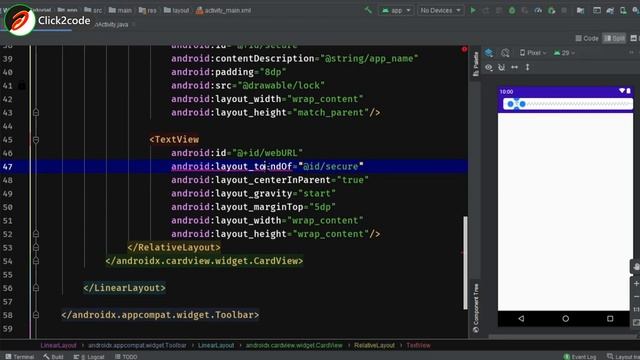This screenshot has height=360, width=640.
Task: Open AVD Manager phone icon in toolbar
Action: [623, 11]
